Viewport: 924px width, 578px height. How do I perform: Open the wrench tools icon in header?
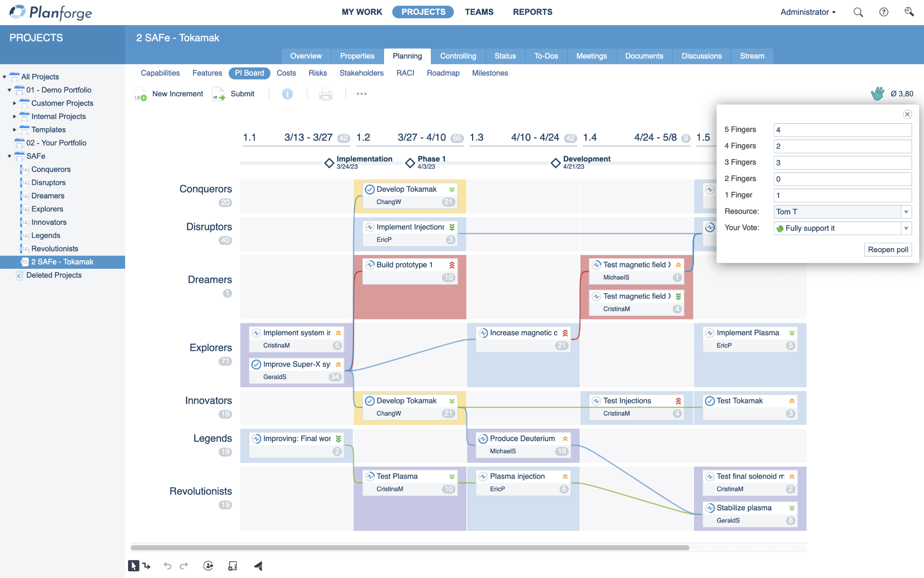[x=909, y=12]
